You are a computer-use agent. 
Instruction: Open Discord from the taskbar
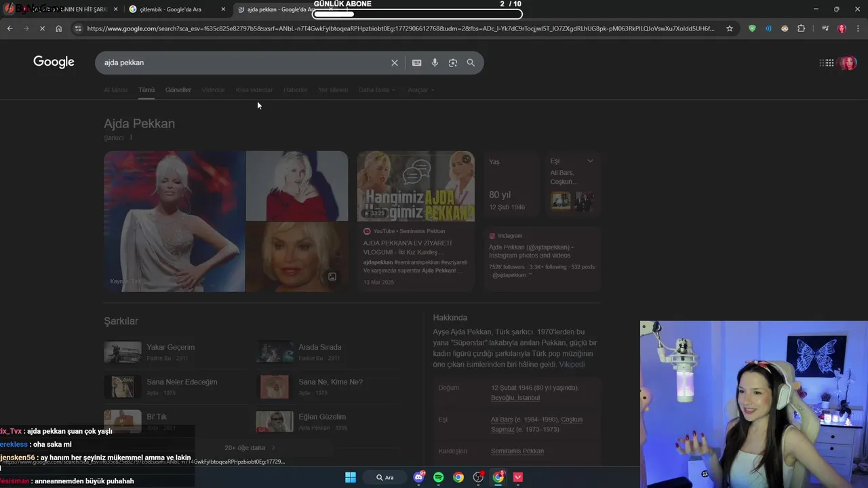click(x=418, y=477)
